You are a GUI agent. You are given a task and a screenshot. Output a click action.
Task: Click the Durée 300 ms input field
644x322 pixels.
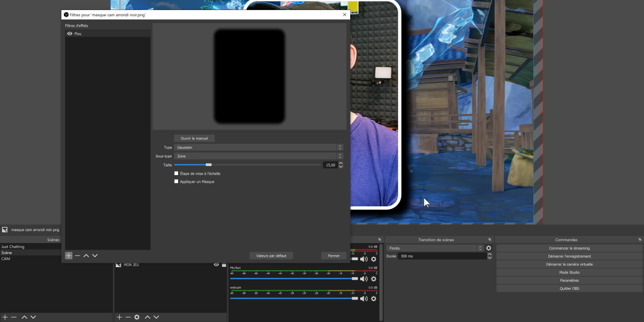(442, 256)
